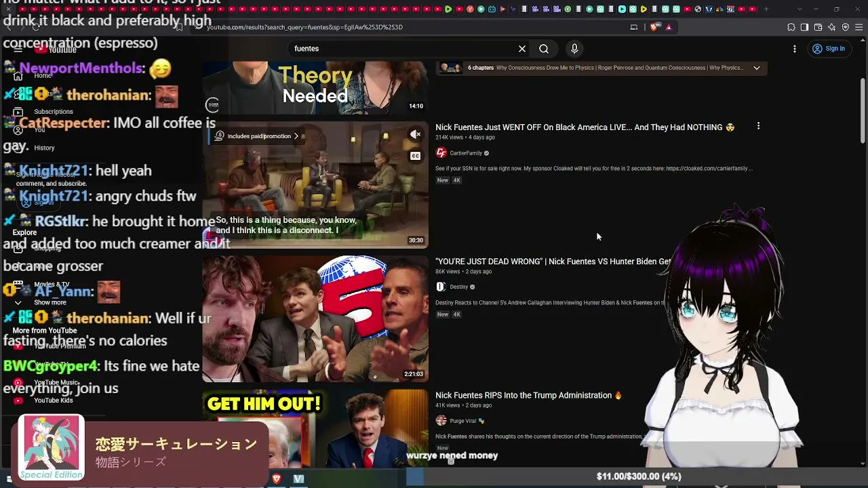Open the browser extensions puzzle icon
868x488 pixels.
pyautogui.click(x=791, y=27)
